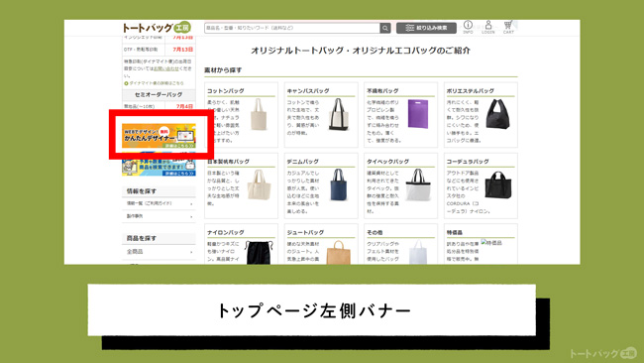Click the navy denim bag image
This screenshot has height=363, width=644.
339,184
